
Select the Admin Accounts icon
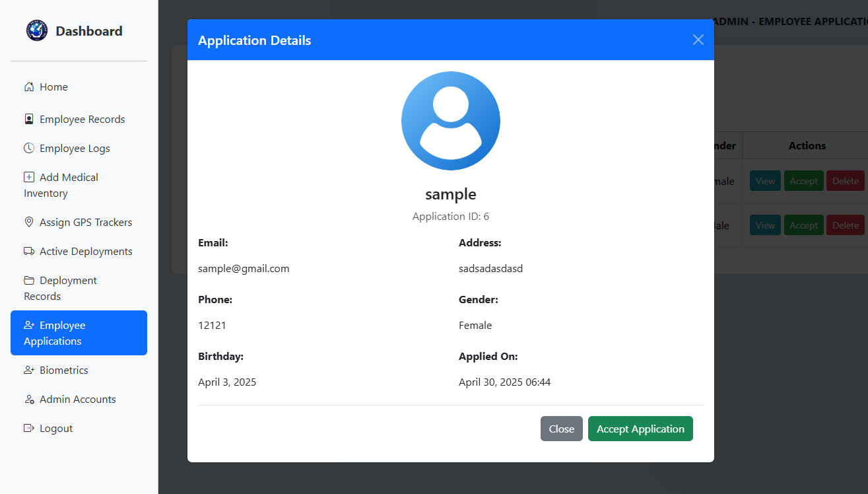[x=29, y=399]
